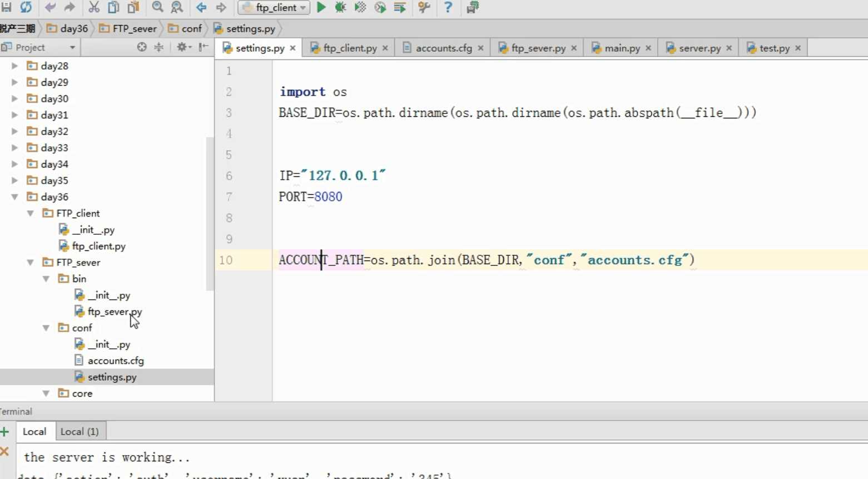Navigate back with the left arrow icon
Screen dimensions: 868x479
[x=201, y=7]
